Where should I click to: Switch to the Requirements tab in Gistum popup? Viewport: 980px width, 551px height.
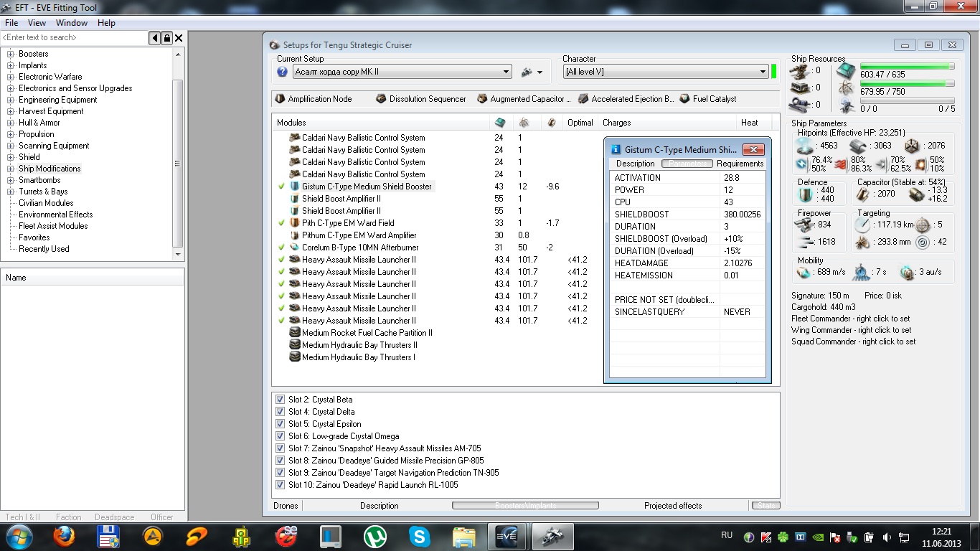click(x=740, y=164)
